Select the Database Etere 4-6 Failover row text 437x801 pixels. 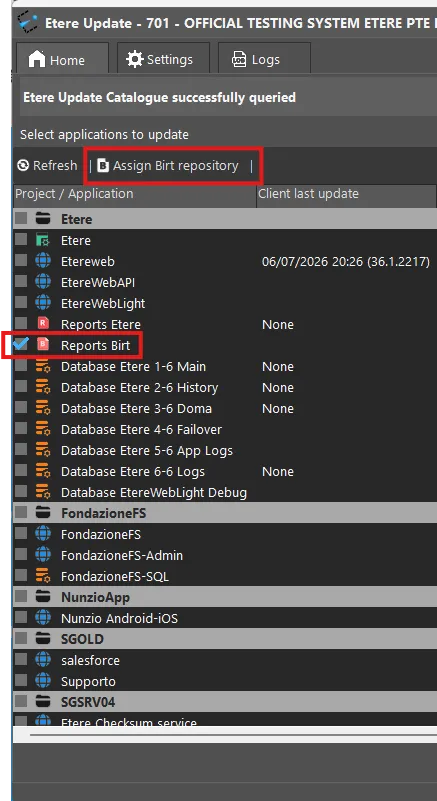tap(142, 430)
